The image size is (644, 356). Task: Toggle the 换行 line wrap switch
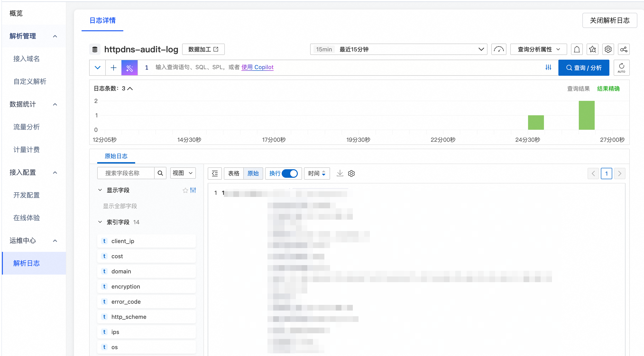point(290,173)
